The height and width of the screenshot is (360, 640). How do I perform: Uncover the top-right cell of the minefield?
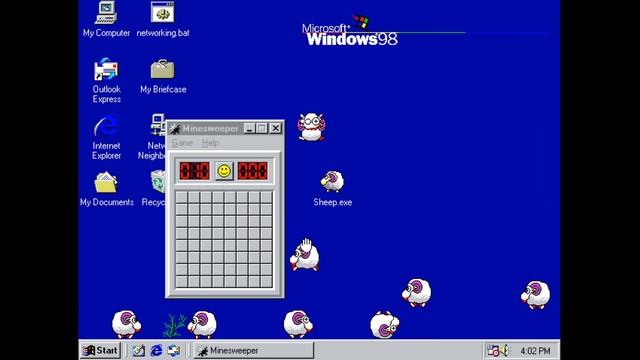[x=267, y=197]
